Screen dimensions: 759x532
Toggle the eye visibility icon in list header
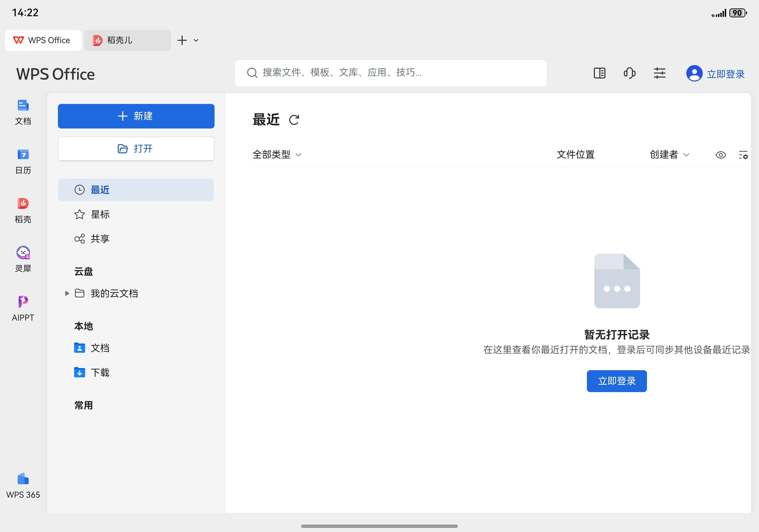pos(721,155)
